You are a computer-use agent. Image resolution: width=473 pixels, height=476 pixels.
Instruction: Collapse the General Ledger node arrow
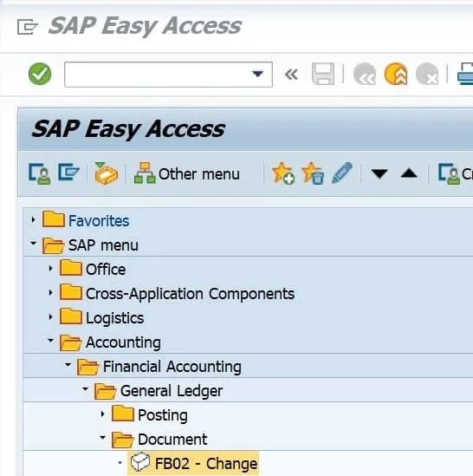pyautogui.click(x=85, y=389)
